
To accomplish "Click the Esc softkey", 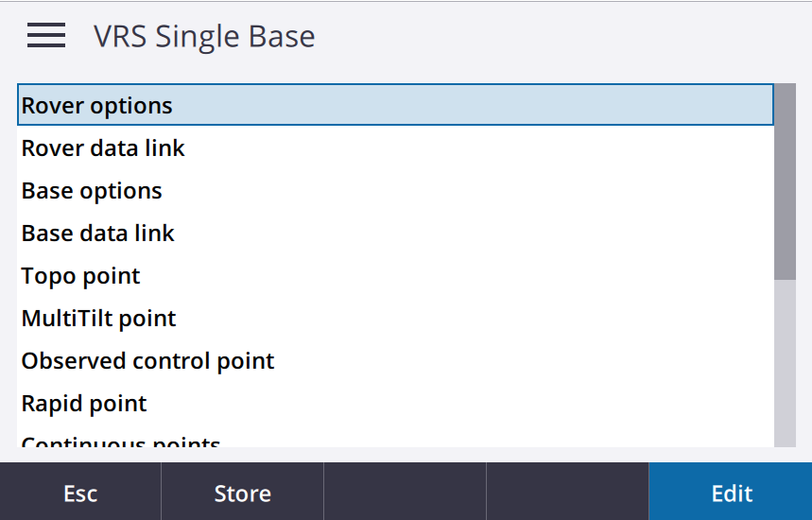I will click(x=80, y=492).
